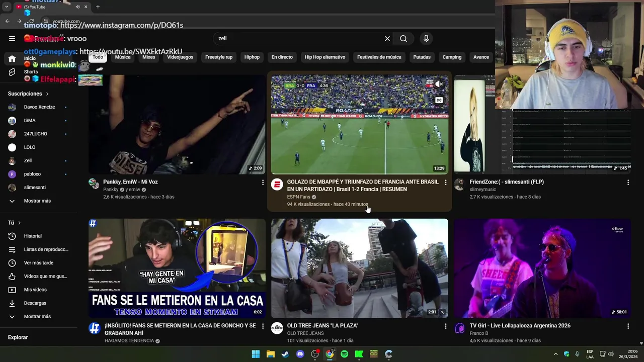Open File Explorer from the taskbar

coord(271,354)
